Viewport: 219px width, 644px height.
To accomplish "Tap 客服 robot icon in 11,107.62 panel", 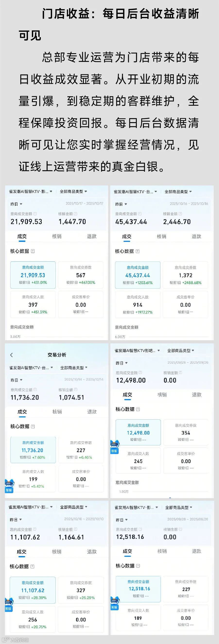I will 9,604.
